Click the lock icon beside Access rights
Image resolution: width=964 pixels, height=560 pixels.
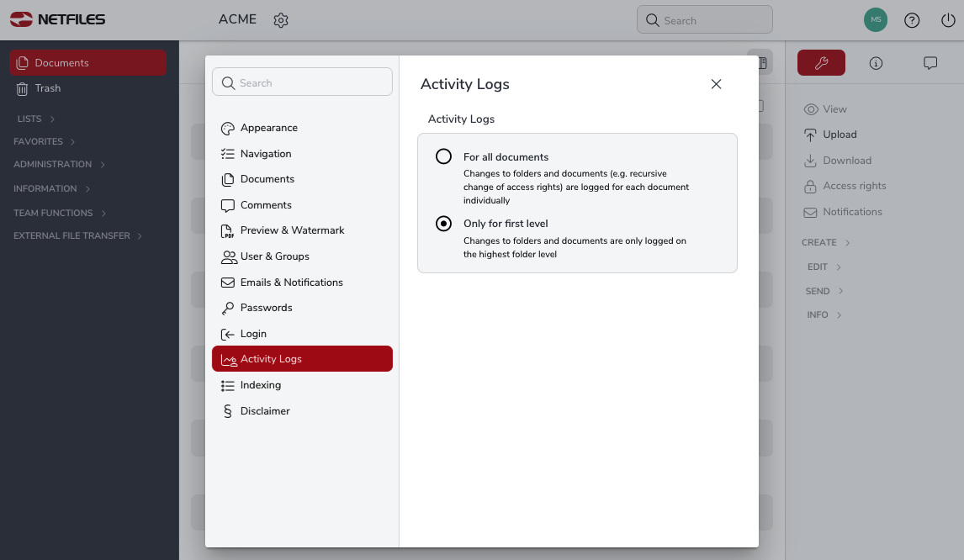(810, 187)
